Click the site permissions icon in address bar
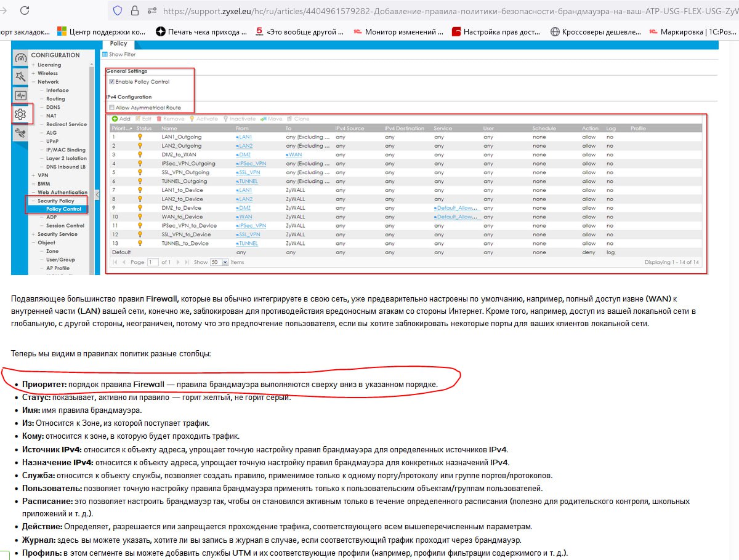This screenshot has height=560, width=739. tap(151, 10)
